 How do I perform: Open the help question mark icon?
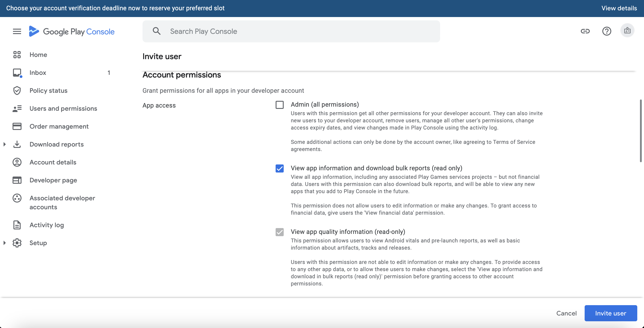tap(607, 31)
